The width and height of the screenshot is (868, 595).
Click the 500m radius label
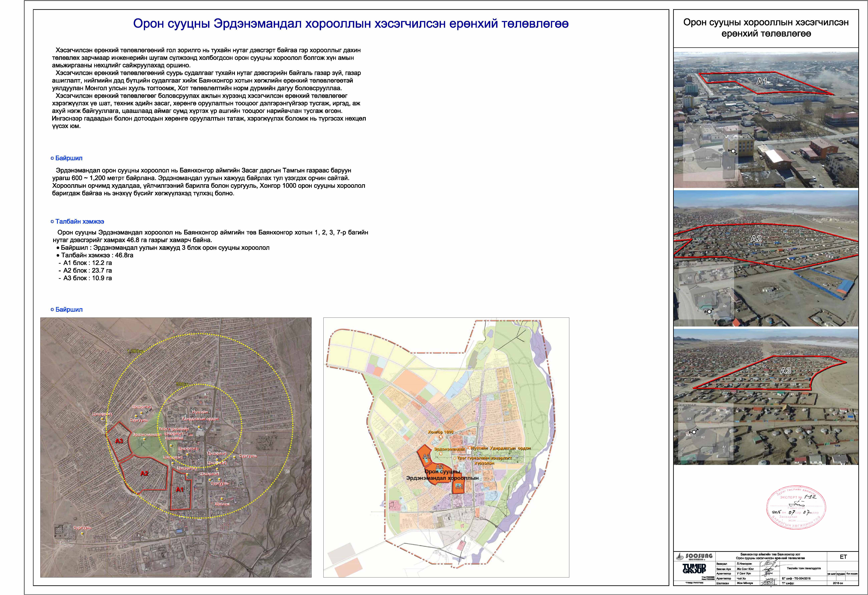(x=183, y=384)
